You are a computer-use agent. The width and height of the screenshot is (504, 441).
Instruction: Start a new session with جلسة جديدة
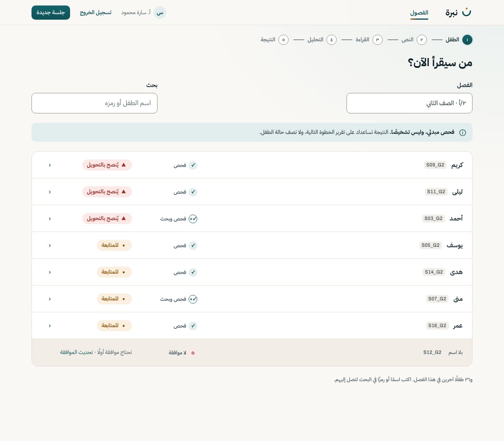[51, 13]
